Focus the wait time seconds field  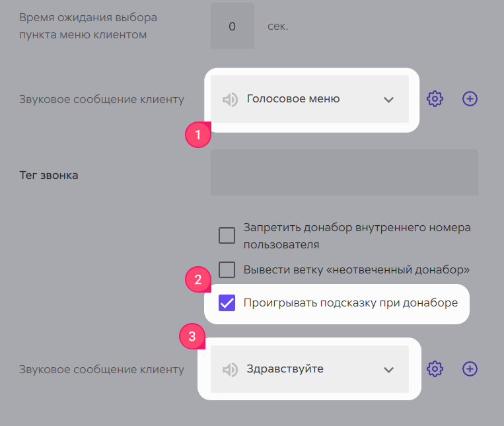tap(233, 26)
